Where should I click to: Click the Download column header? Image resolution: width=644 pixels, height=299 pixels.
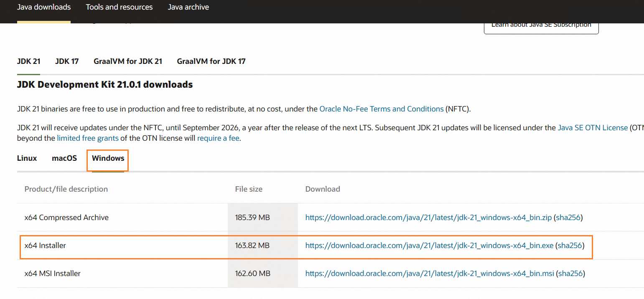click(323, 189)
